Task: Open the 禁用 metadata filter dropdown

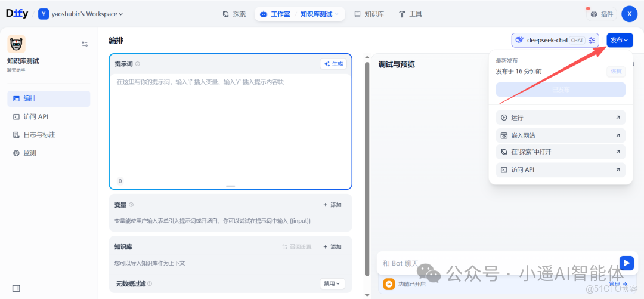Action: [332, 284]
